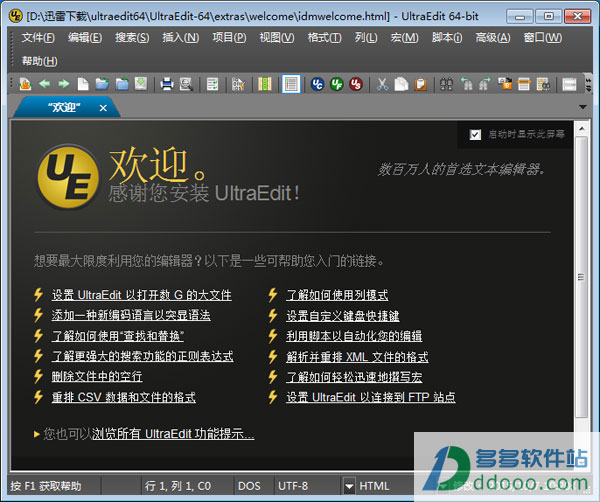Screen dimensions: 600x502
Task: Toggle word wrap toolbar icon
Action: point(212,84)
